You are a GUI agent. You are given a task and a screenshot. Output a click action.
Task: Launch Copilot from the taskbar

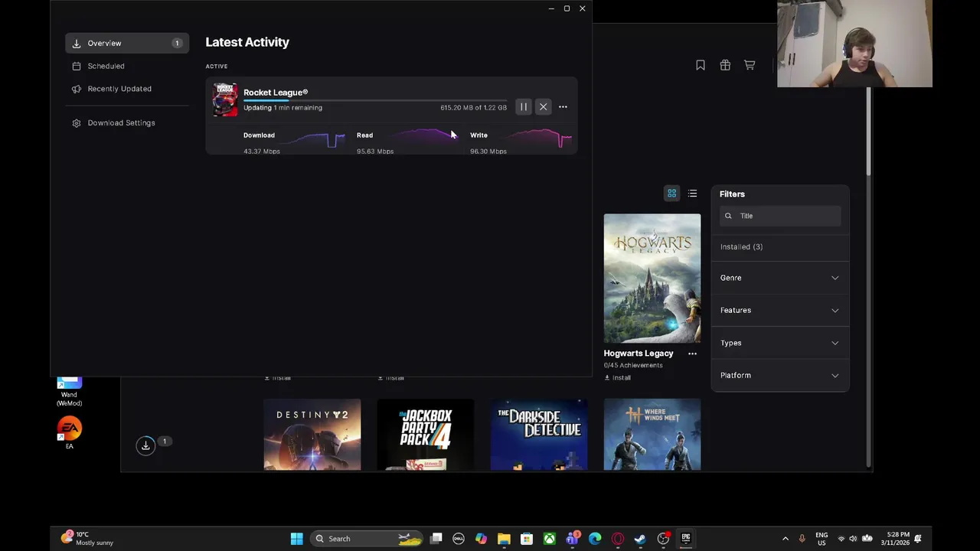click(x=481, y=539)
